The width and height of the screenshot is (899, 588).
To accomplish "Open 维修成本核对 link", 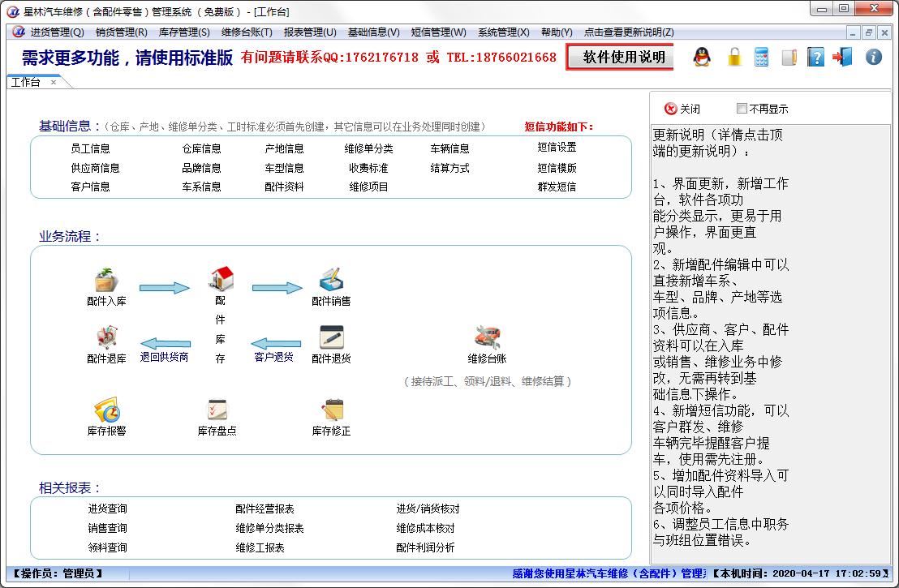I will [425, 529].
